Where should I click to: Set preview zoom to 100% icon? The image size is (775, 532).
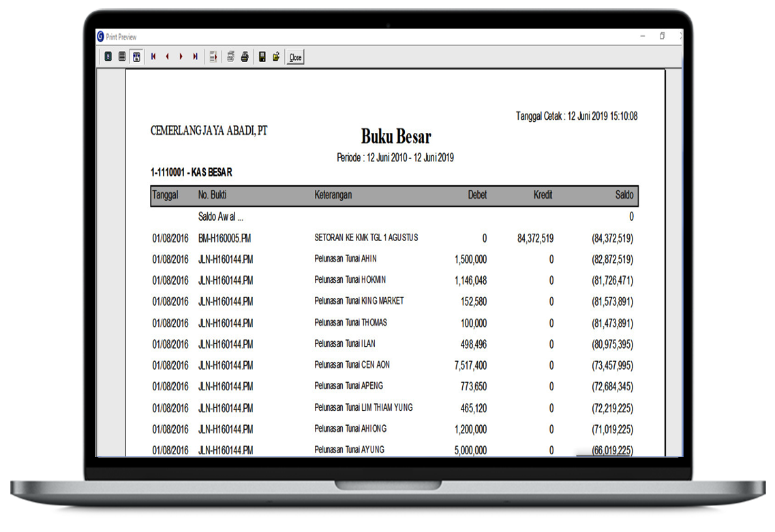(122, 57)
